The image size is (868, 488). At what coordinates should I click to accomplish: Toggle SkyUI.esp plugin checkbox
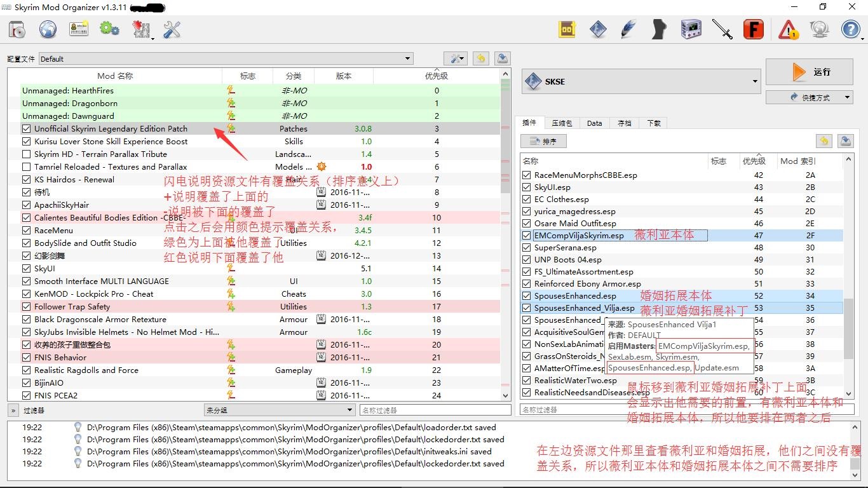tap(526, 187)
